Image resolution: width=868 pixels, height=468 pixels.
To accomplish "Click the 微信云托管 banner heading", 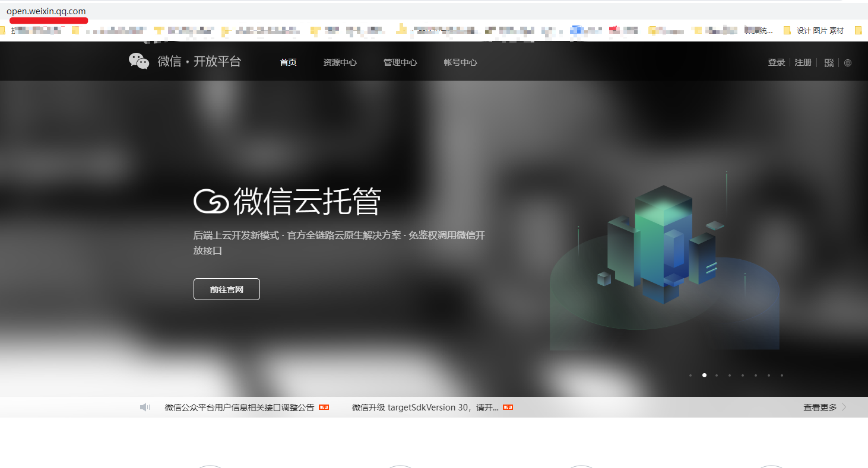I will coord(307,201).
